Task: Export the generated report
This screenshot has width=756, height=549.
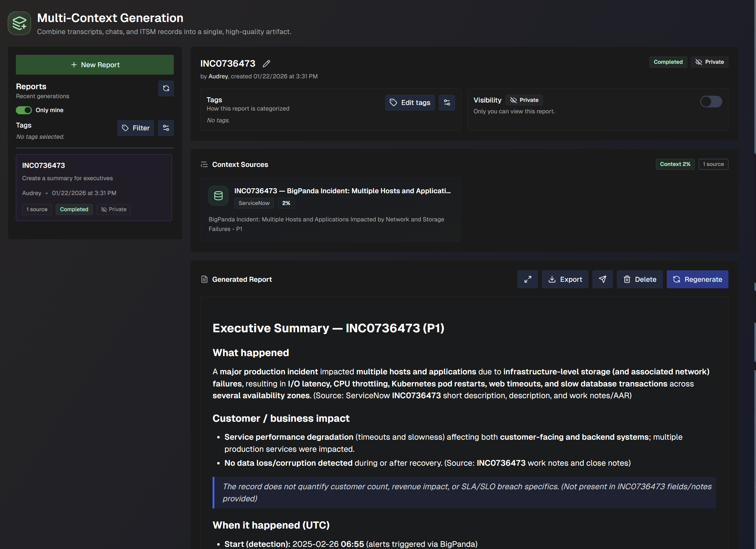Action: pos(565,279)
